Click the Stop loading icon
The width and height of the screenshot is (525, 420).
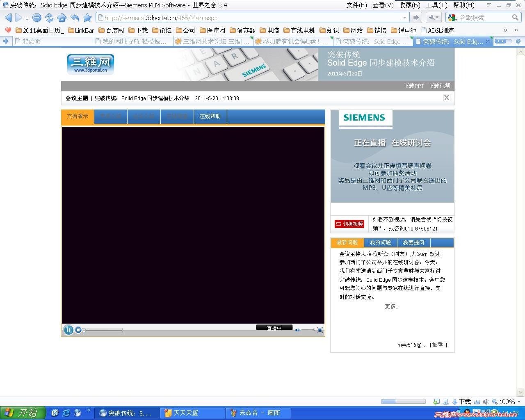(x=37, y=18)
